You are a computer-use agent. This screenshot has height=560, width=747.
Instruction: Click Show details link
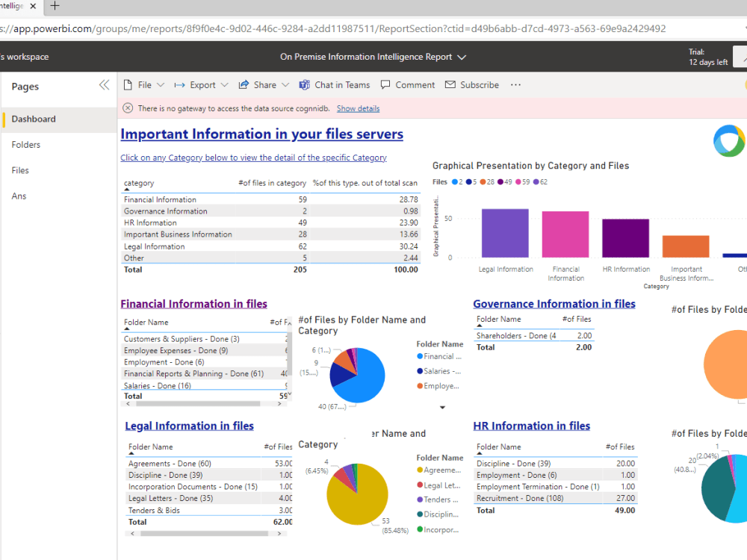point(359,108)
